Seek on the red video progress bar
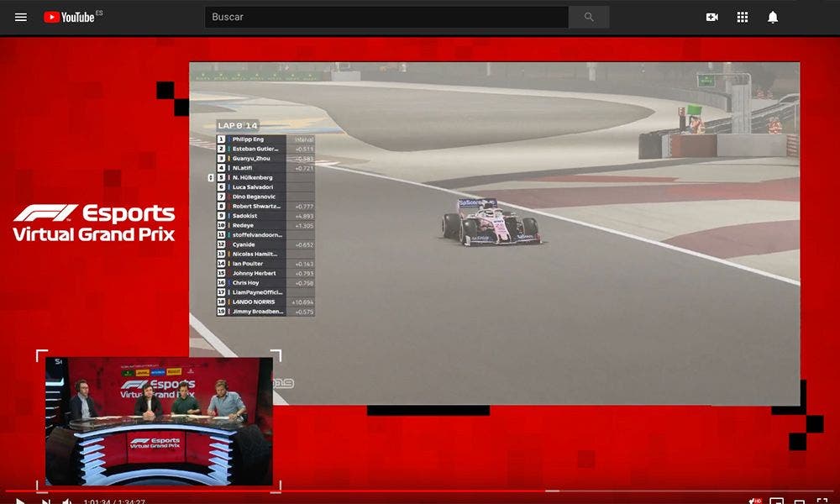This screenshot has width=840, height=504. 420,491
